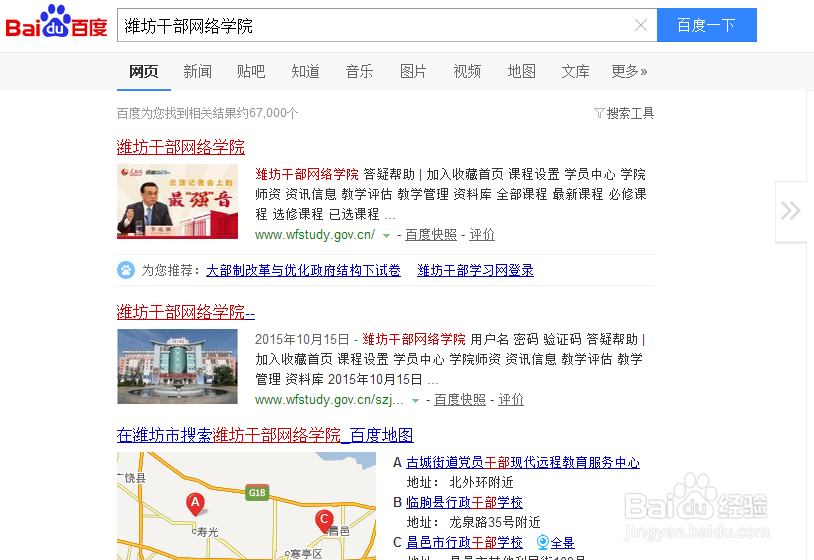Switch to the 图片 tab
This screenshot has height=560, width=814.
413,71
